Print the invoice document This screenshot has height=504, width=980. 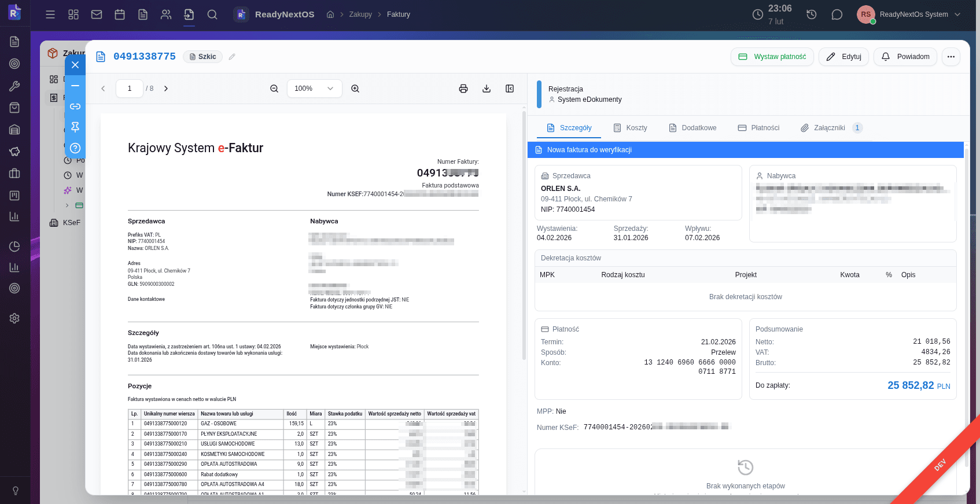[463, 89]
